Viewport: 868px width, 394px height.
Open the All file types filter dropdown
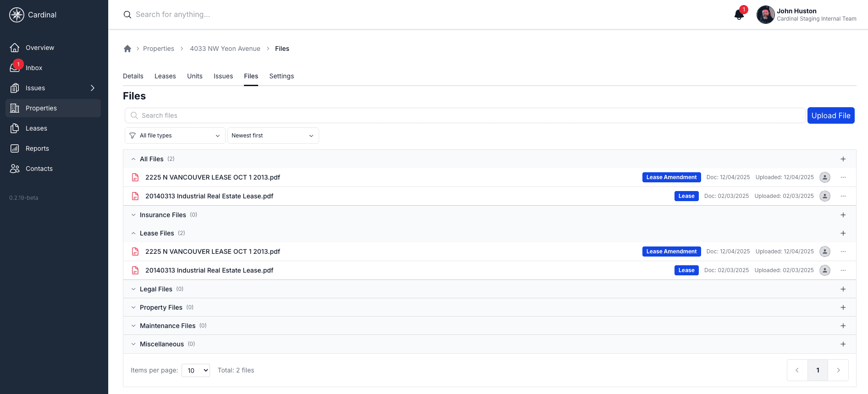pos(175,136)
